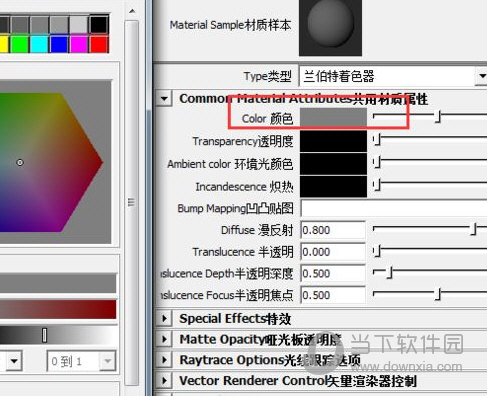The height and width of the screenshot is (396, 487).
Task: Click the Incandescence color swatch
Action: click(x=333, y=186)
